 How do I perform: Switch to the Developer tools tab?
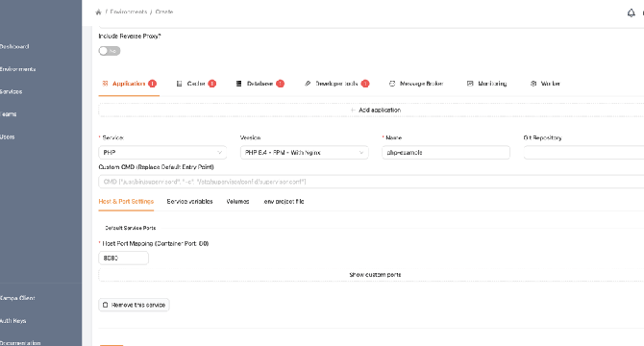pyautogui.click(x=336, y=84)
